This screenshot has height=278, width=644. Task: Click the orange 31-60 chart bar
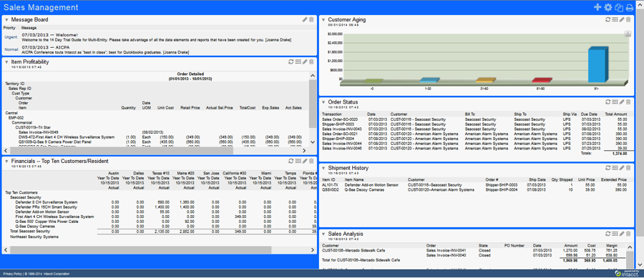point(485,80)
